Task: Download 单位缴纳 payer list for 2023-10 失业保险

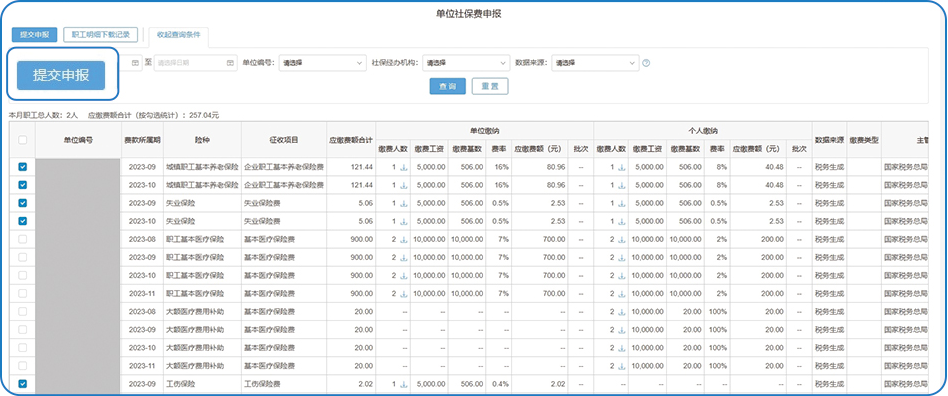Action: click(x=404, y=221)
